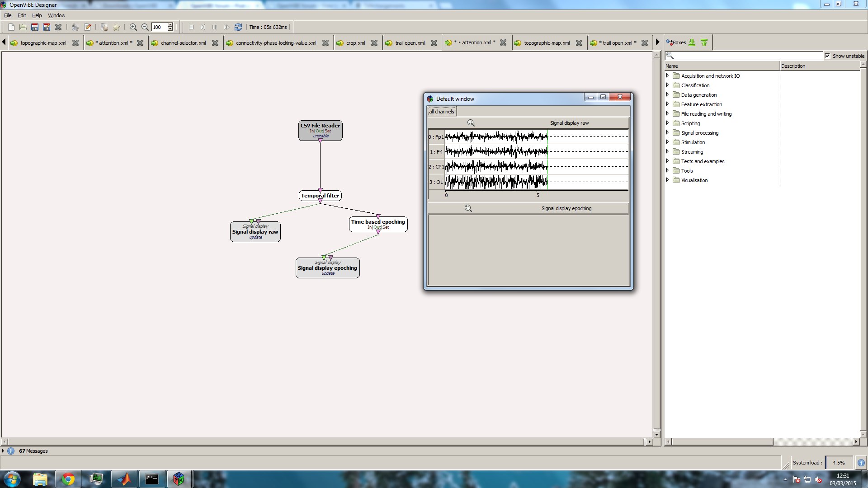Step the scenario one step forward
Screen dimensions: 868x488
pos(203,27)
